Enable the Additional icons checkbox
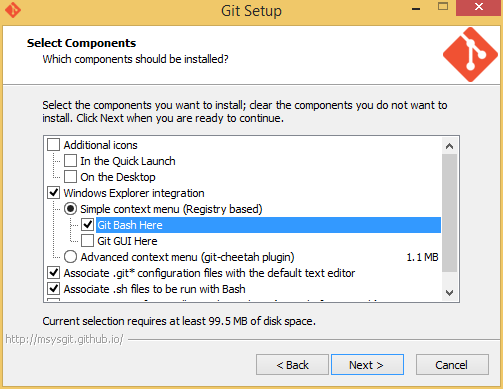The width and height of the screenshot is (503, 389). tap(53, 145)
